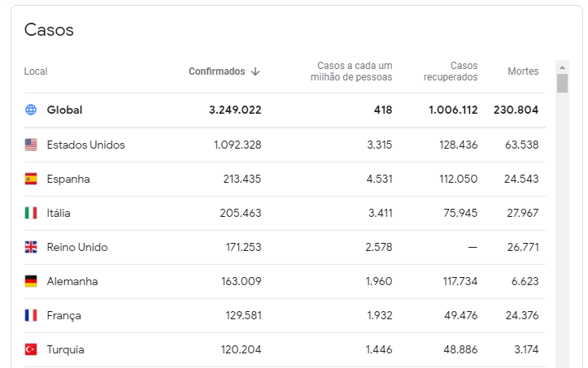Viewport: 588px width, 368px height.
Task: Click the table scrollbar thumb
Action: point(562,84)
